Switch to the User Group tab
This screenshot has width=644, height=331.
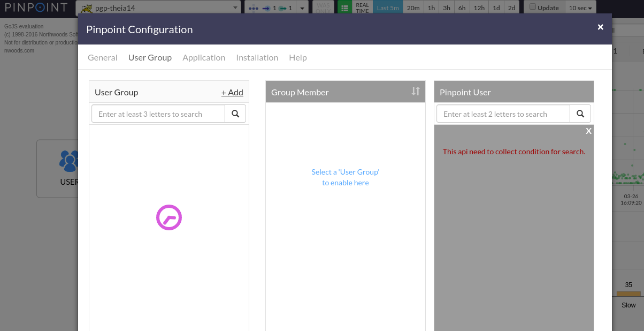[x=150, y=57]
